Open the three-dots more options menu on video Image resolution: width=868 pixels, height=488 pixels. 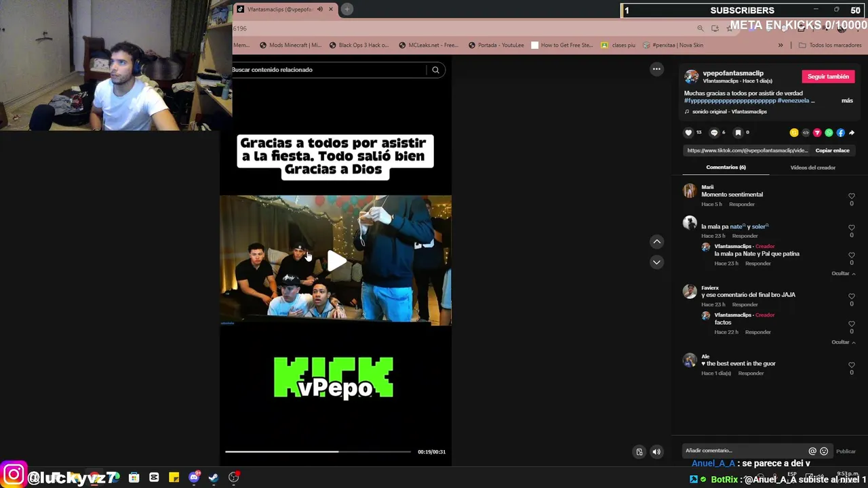[656, 69]
